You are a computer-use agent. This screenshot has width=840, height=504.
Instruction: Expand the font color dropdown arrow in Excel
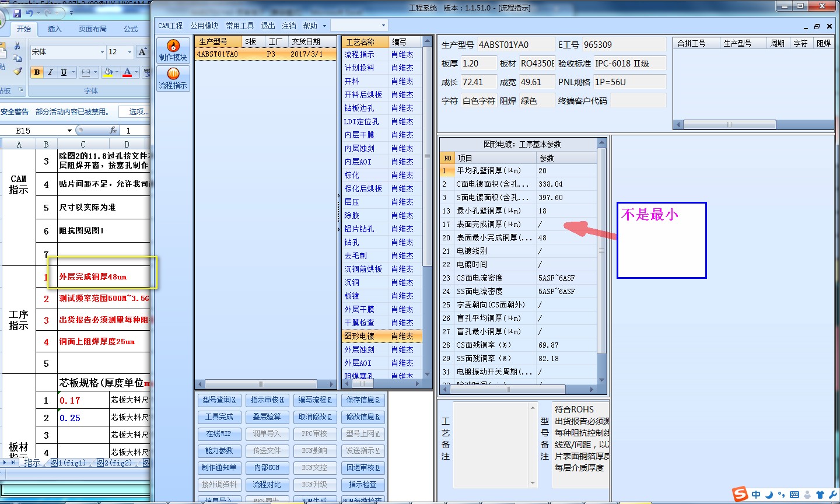[136, 72]
